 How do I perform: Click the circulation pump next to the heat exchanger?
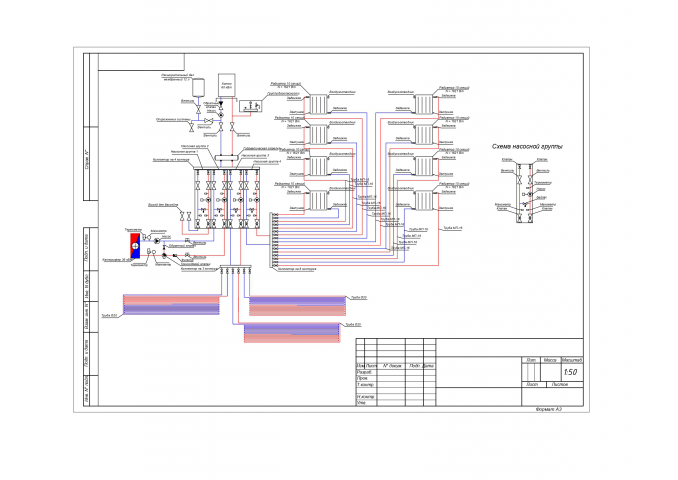pos(157,240)
